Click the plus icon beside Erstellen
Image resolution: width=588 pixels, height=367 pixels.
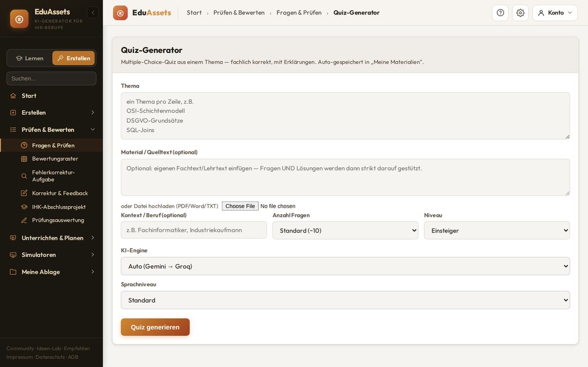[13, 113]
